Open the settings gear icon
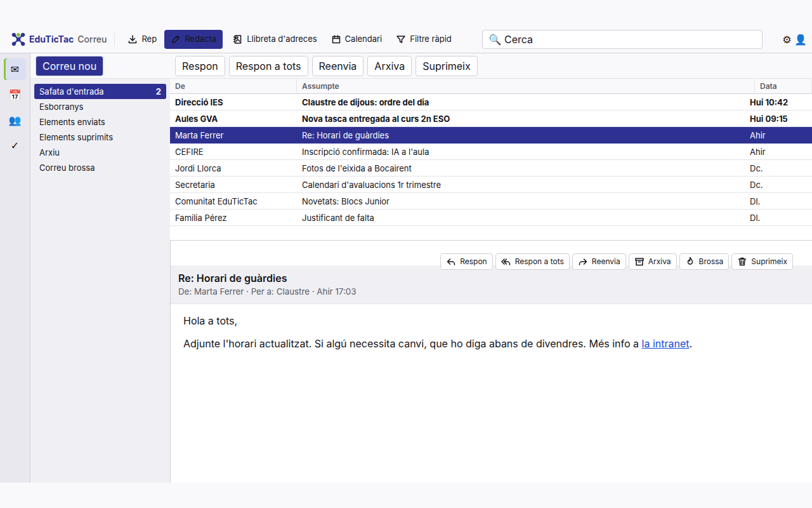Image resolution: width=812 pixels, height=508 pixels. pyautogui.click(x=787, y=39)
